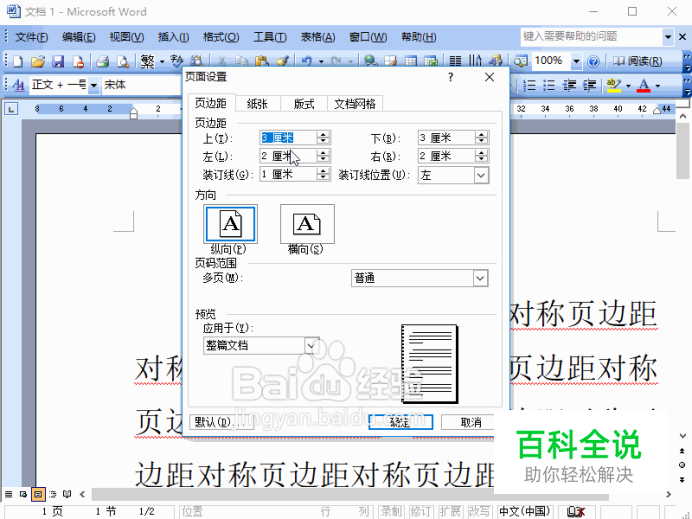Change text direction icon in toolbar
Viewport: 692px width, 519px height.
click(475, 61)
